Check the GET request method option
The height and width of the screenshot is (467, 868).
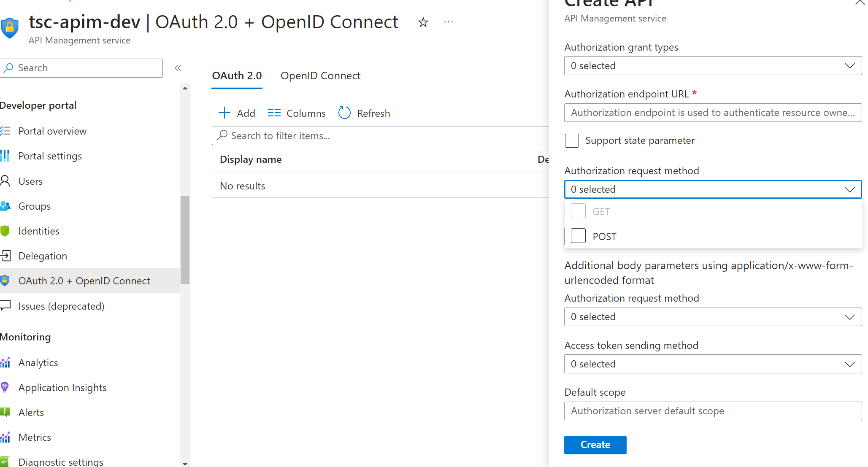tap(578, 211)
